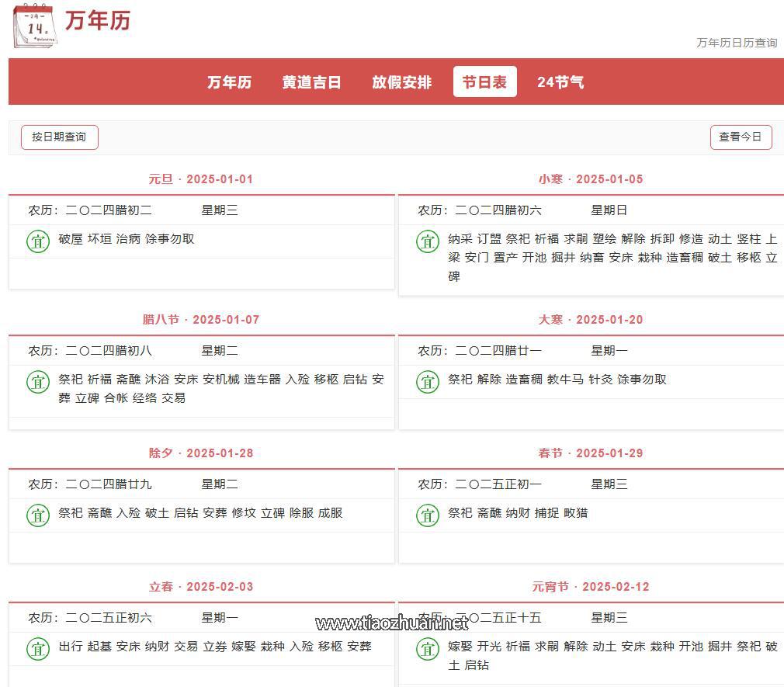Click the 除夕 · 2025-01-28 heading
784x687 pixels.
point(201,453)
